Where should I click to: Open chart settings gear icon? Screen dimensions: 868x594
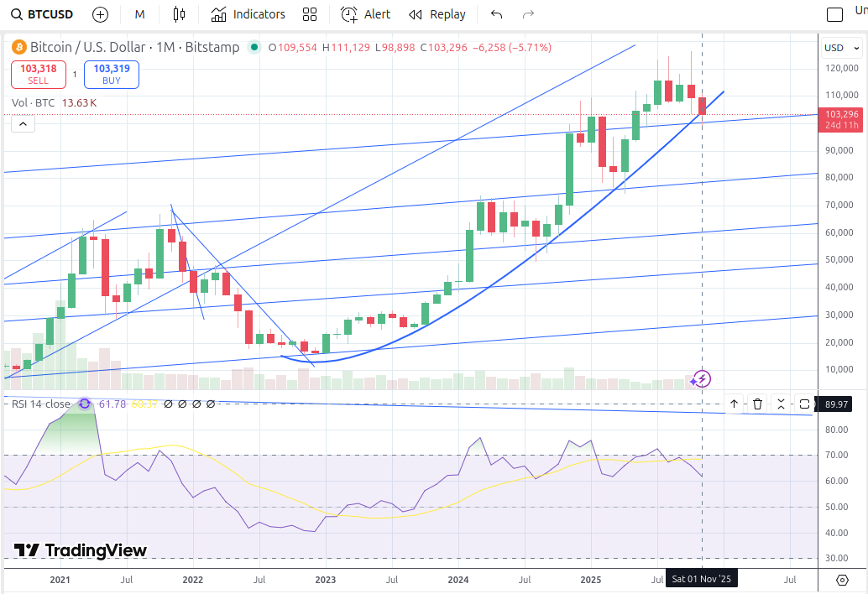[x=842, y=581]
